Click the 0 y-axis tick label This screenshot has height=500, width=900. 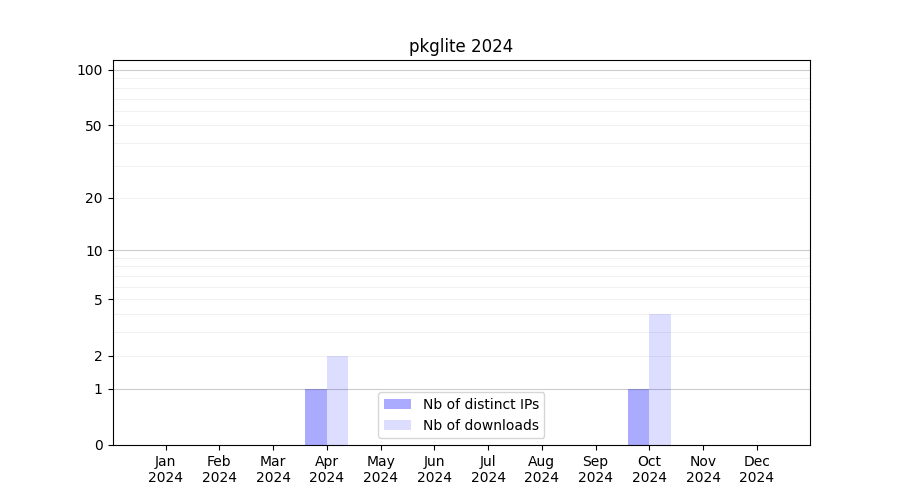(x=98, y=445)
